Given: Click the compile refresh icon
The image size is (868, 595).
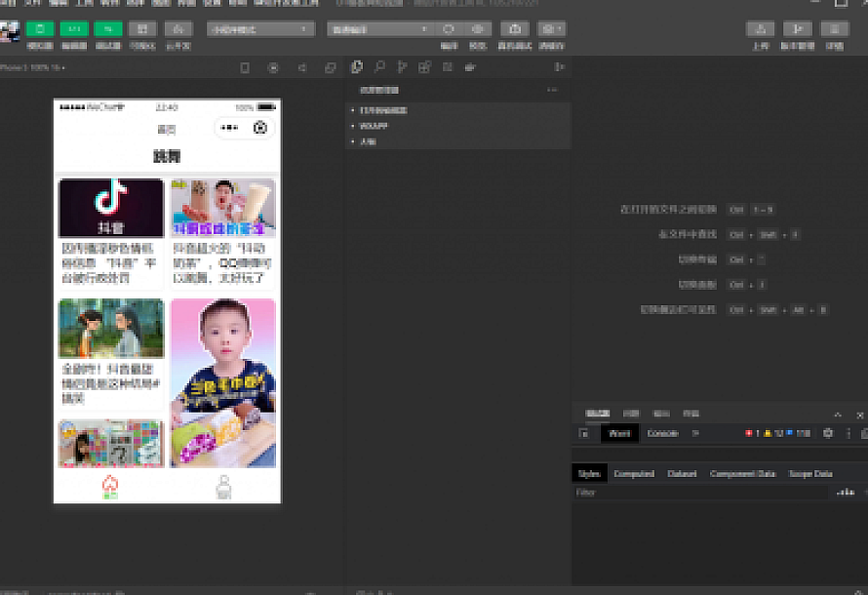Looking at the screenshot, I should (x=449, y=29).
